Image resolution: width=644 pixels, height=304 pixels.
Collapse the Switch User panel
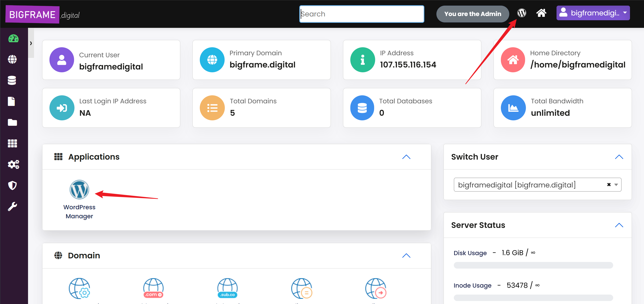click(x=619, y=157)
